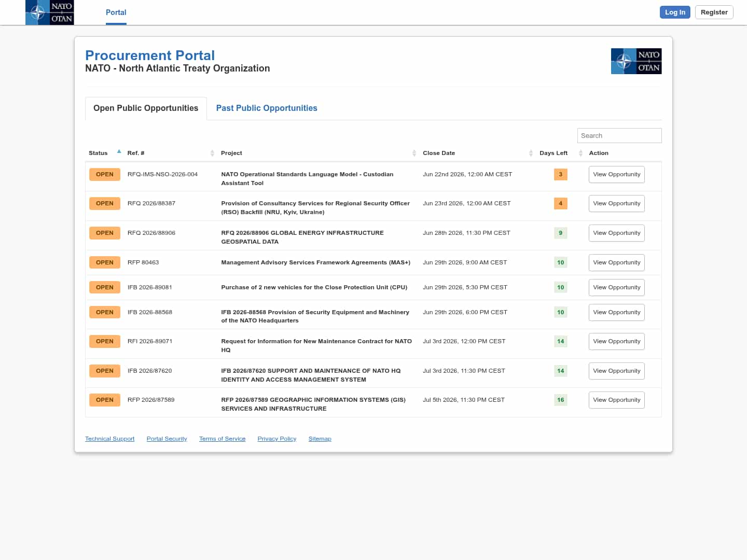The width and height of the screenshot is (747, 560).
Task: Open Privacy Policy footer link
Action: pos(277,439)
